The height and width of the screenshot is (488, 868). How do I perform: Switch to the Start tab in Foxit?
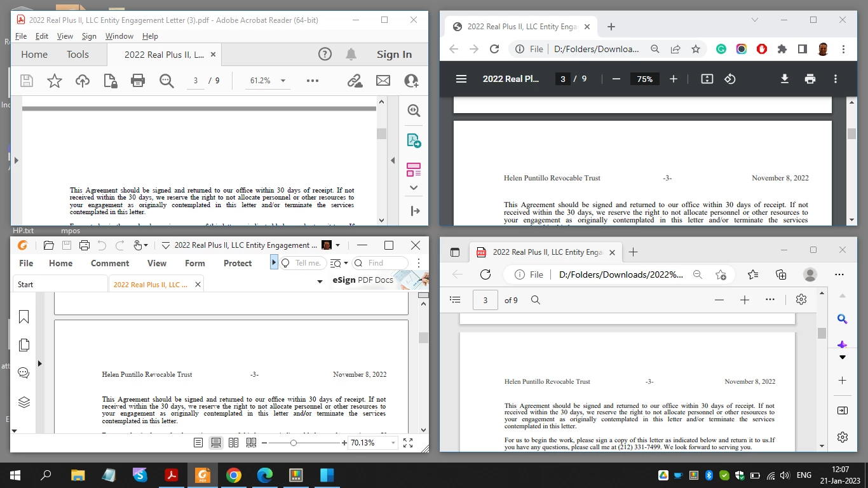coord(60,284)
